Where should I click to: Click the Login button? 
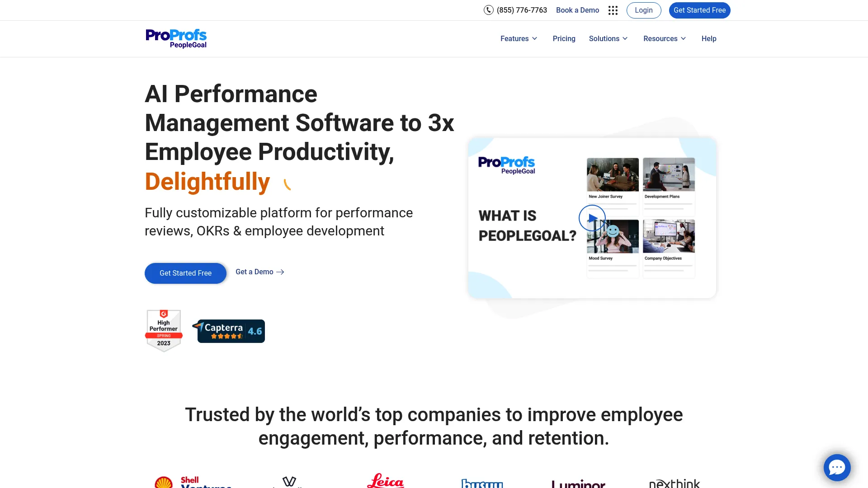[643, 10]
